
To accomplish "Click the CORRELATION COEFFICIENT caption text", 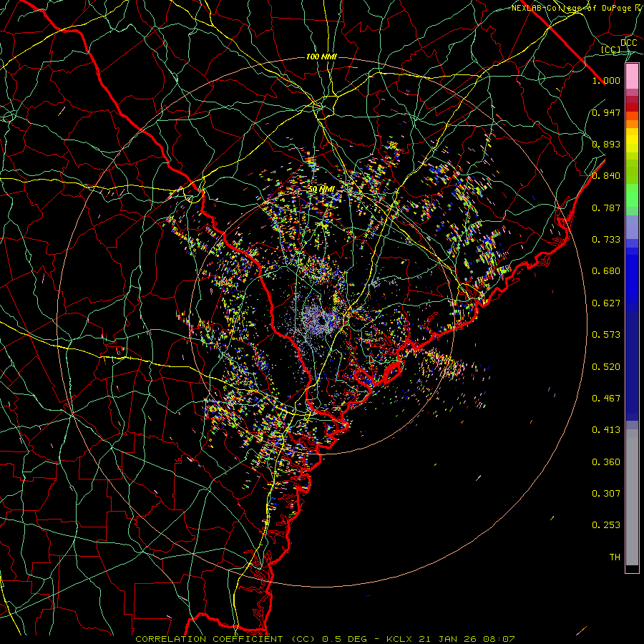I will point(210,639).
